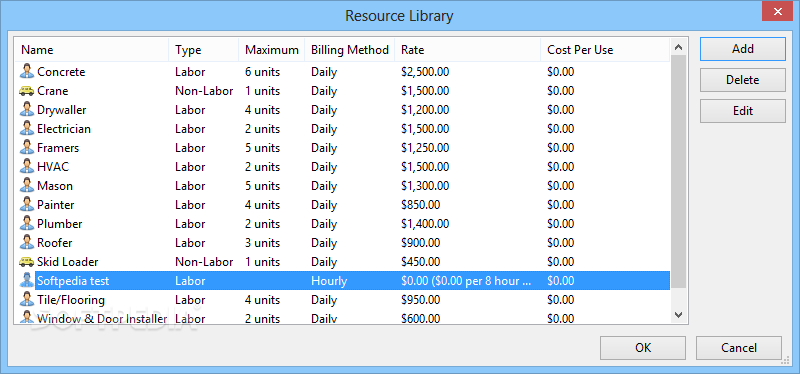This screenshot has height=374, width=800.
Task: Edit the selected resource
Action: click(742, 111)
